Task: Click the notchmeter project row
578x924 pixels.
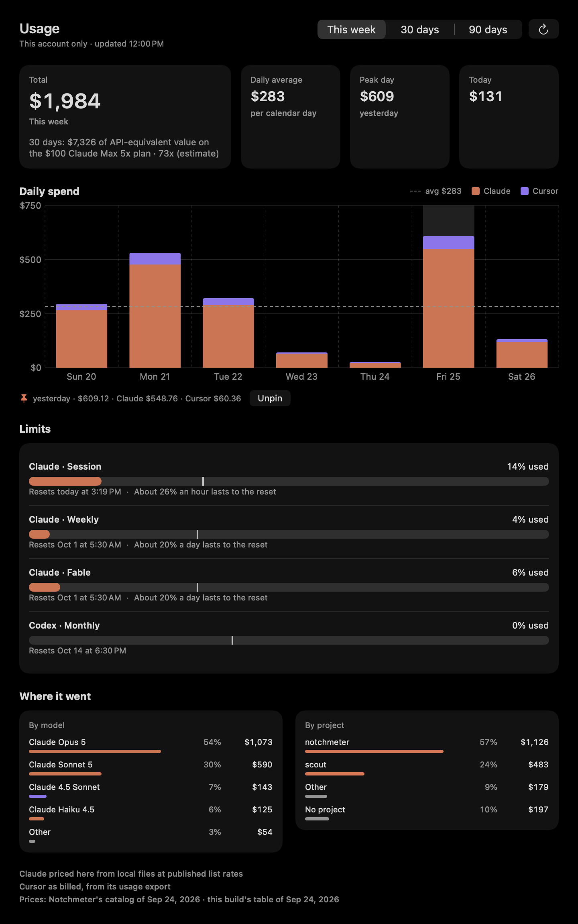Action: click(427, 745)
